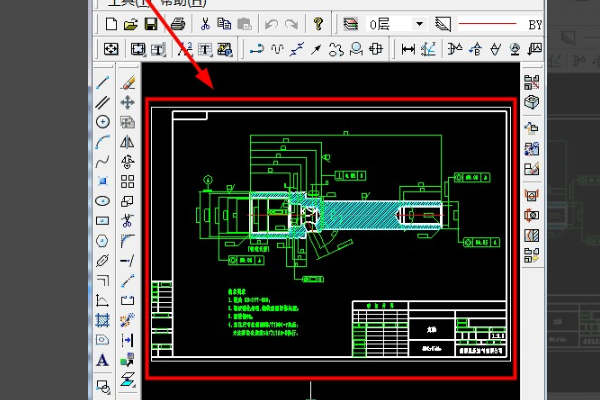
Task: Select the Circle drawing tool
Action: tap(102, 122)
